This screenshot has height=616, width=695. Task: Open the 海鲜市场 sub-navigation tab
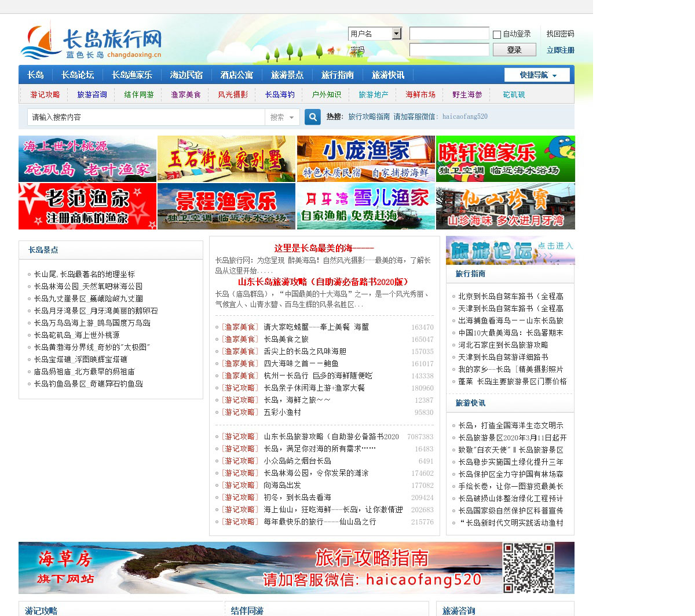420,94
